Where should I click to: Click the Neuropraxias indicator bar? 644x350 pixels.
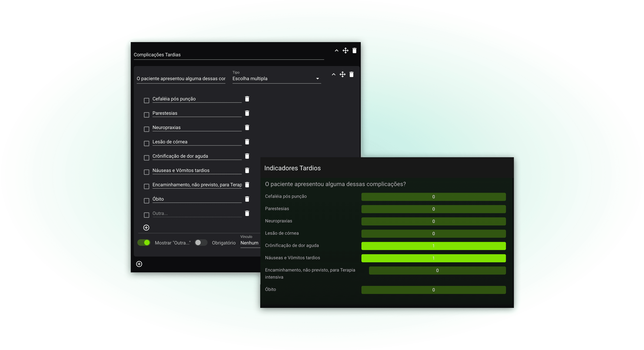(x=433, y=221)
